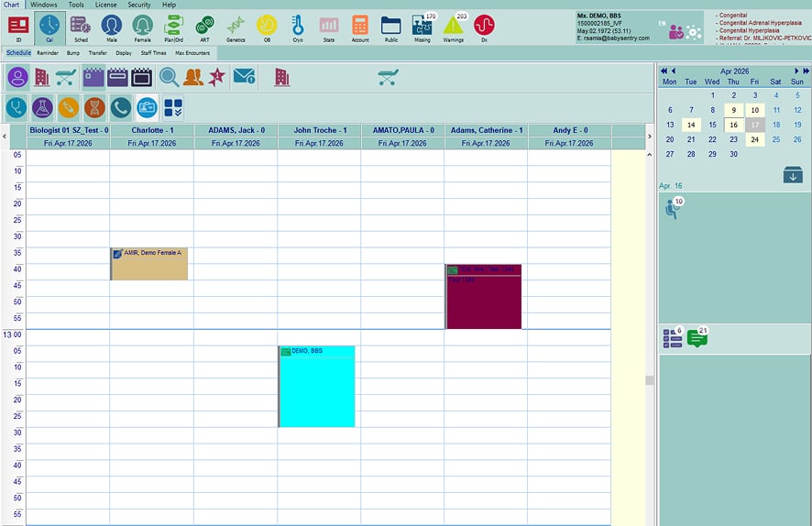Open the Windows menu
Image resolution: width=812 pixels, height=526 pixels.
(43, 5)
